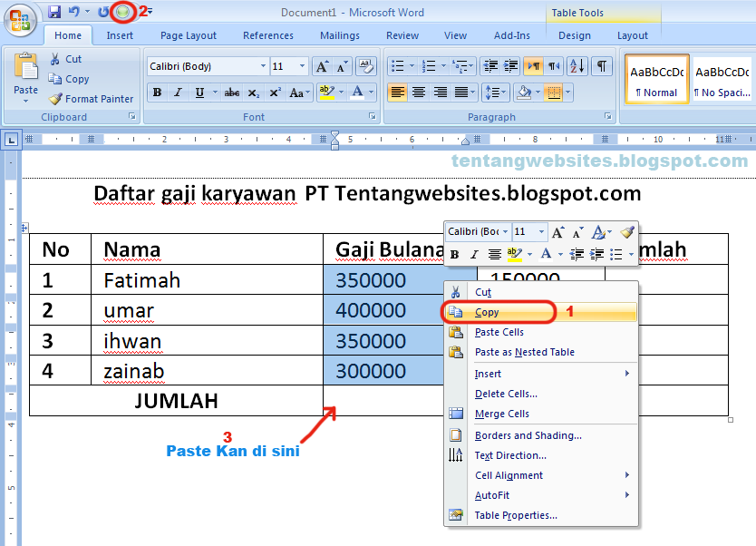Open ribbon font name dropdown
756x546 pixels.
[x=263, y=66]
